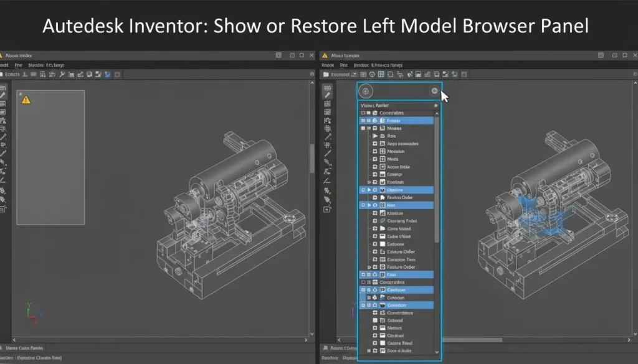Click the icon beside 'Reano t:Dvlos' status tab

click(325, 348)
